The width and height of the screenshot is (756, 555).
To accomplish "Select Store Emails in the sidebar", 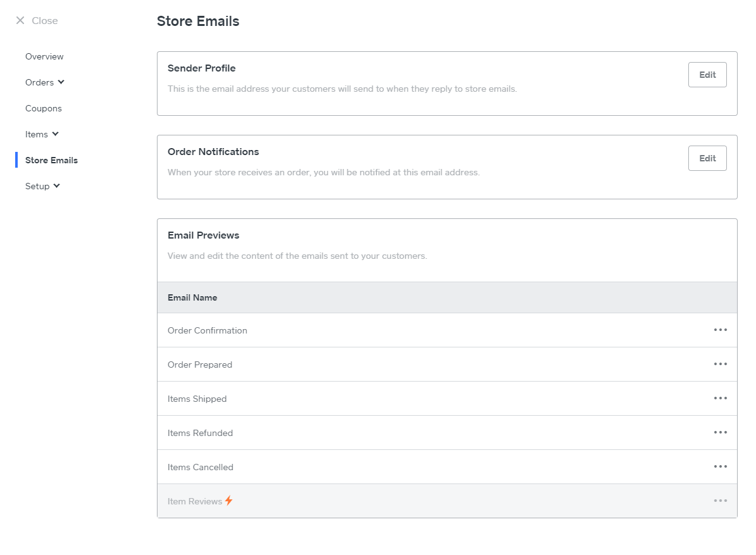I will tap(51, 160).
